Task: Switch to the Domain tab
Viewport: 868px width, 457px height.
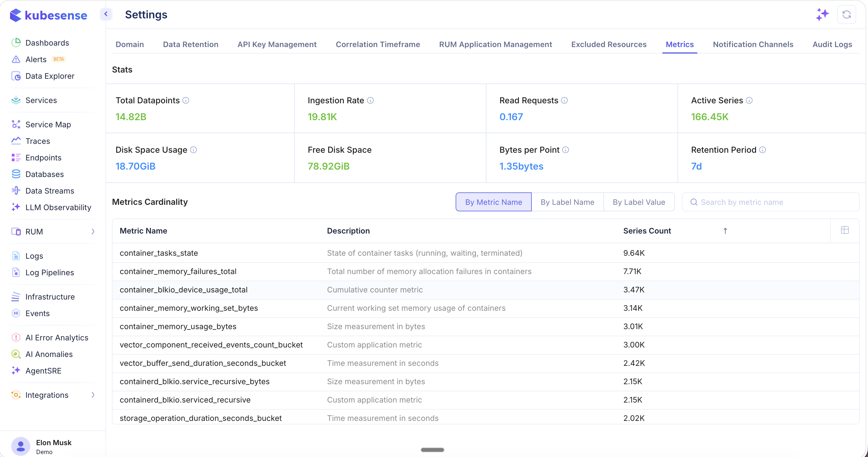Action: pyautogui.click(x=130, y=44)
